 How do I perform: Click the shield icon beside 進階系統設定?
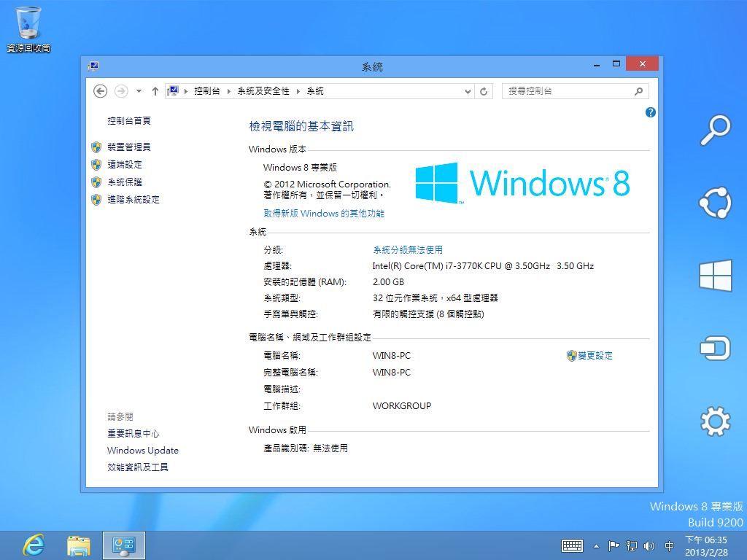pyautogui.click(x=96, y=200)
